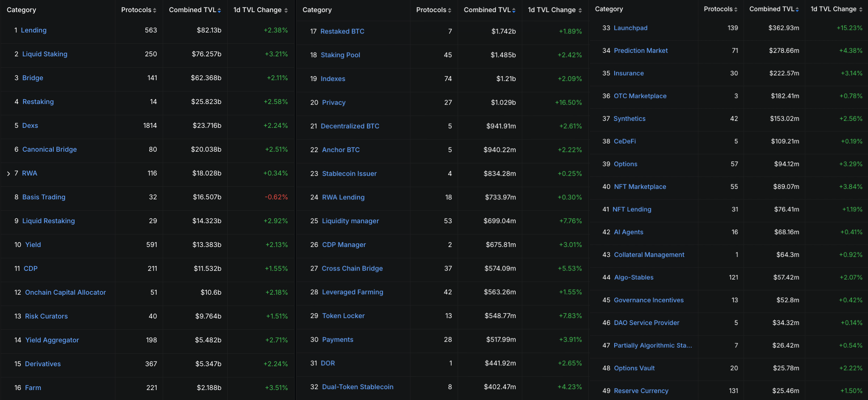Expand the RWA category row chevron
The width and height of the screenshot is (868, 400).
[x=8, y=173]
